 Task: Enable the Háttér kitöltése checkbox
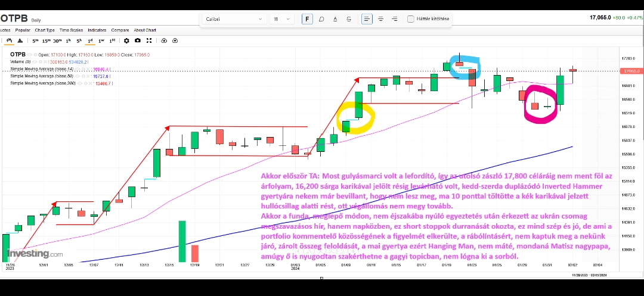coord(411,19)
